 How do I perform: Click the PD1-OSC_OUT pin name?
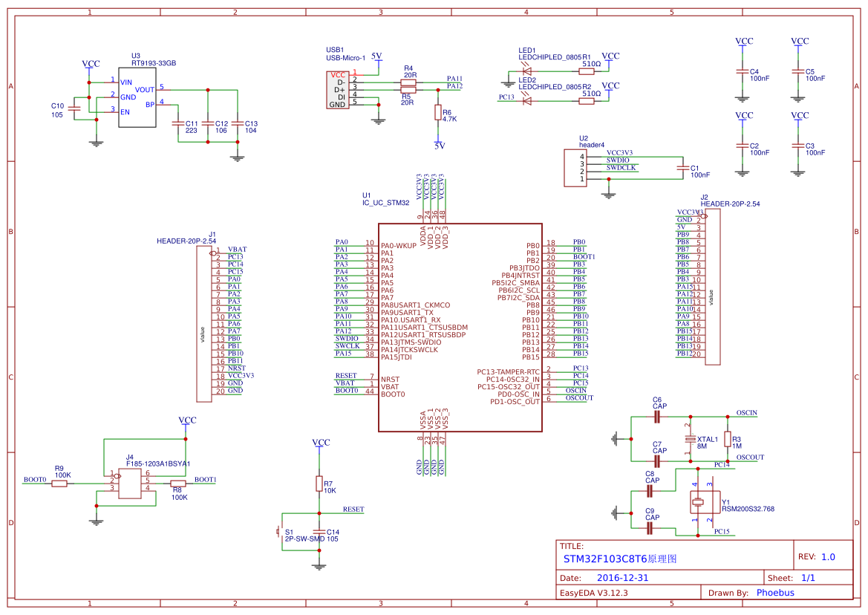pyautogui.click(x=515, y=402)
